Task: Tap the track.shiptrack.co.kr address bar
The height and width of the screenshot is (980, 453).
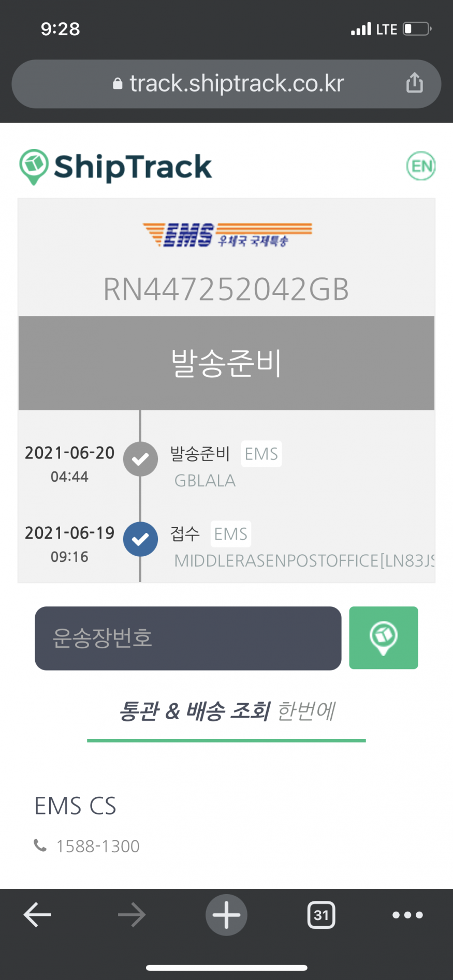Action: [x=228, y=84]
